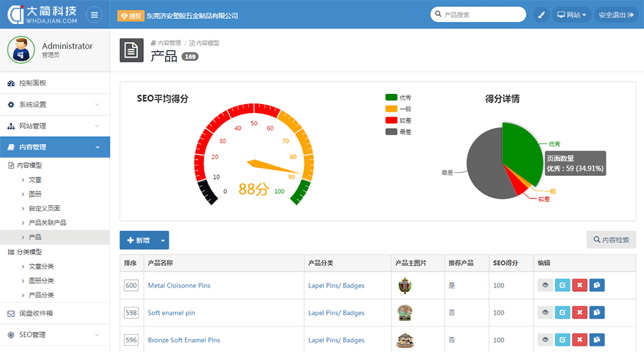
Task: Expand the 系统设置 sidebar menu
Action: coord(55,105)
